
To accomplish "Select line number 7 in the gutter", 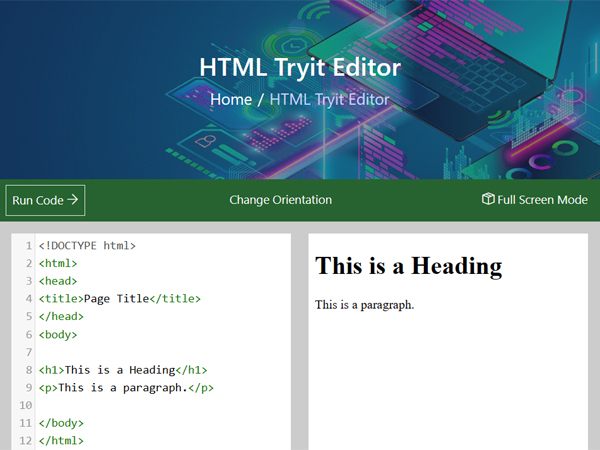I will (29, 352).
